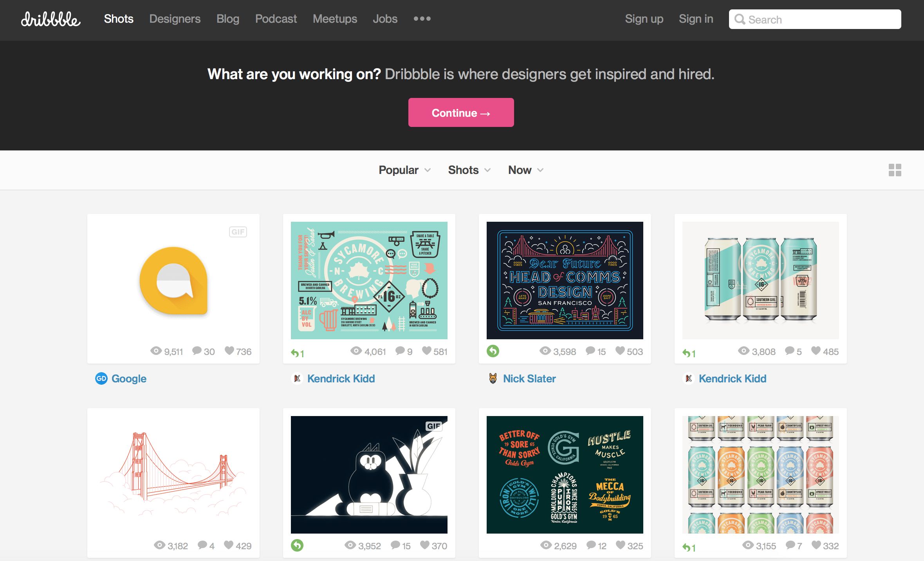Open the more options ellipsis menu
Screen dimensions: 924x561
tap(422, 19)
